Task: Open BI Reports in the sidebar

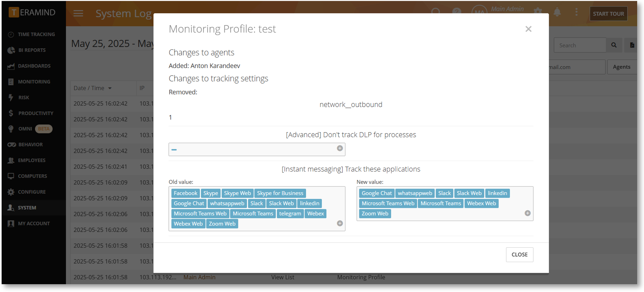Action: [x=33, y=50]
